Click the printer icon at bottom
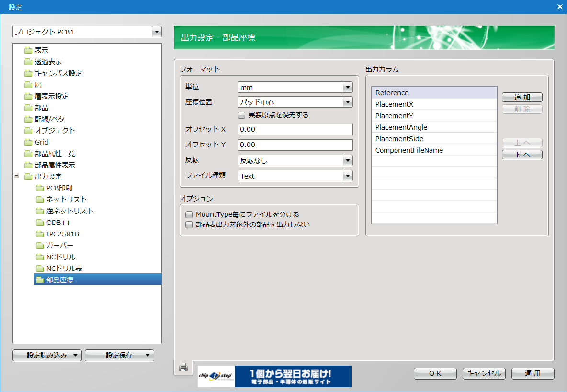This screenshot has width=567, height=392. pos(183,367)
